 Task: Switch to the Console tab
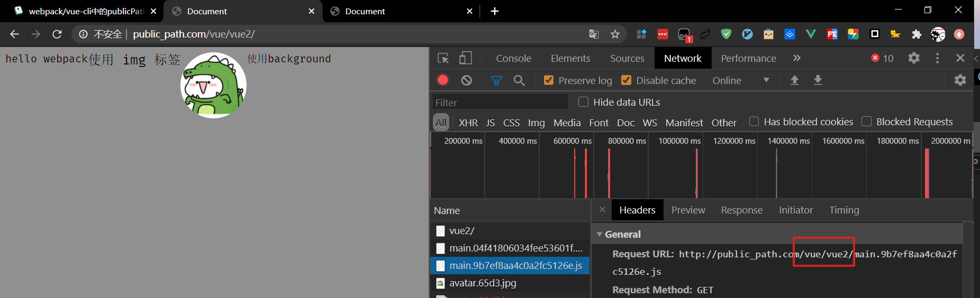[x=513, y=58]
